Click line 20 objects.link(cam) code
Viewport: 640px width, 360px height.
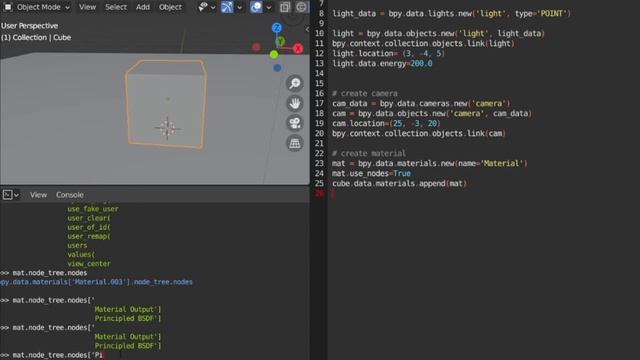click(x=419, y=133)
